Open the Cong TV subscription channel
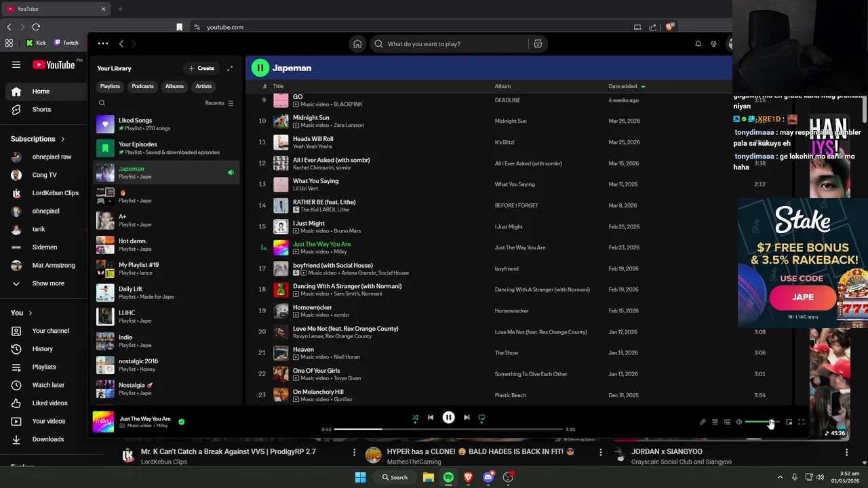The image size is (868, 488). 45,175
